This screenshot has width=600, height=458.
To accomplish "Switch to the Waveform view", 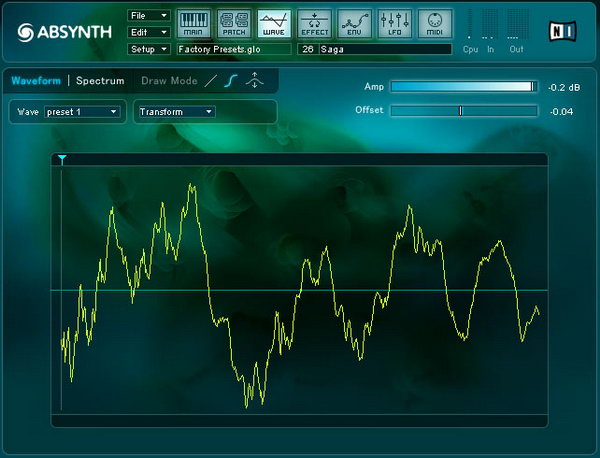I will [36, 81].
